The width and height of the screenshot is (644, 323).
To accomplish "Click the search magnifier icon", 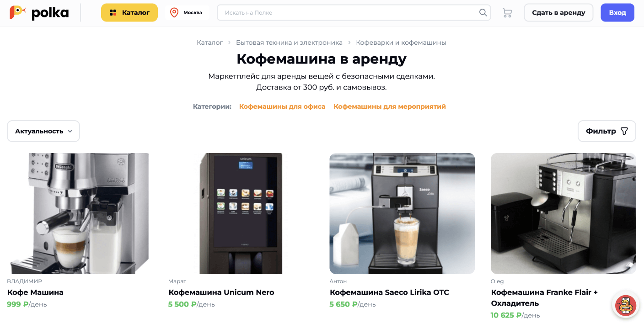I will click(483, 12).
